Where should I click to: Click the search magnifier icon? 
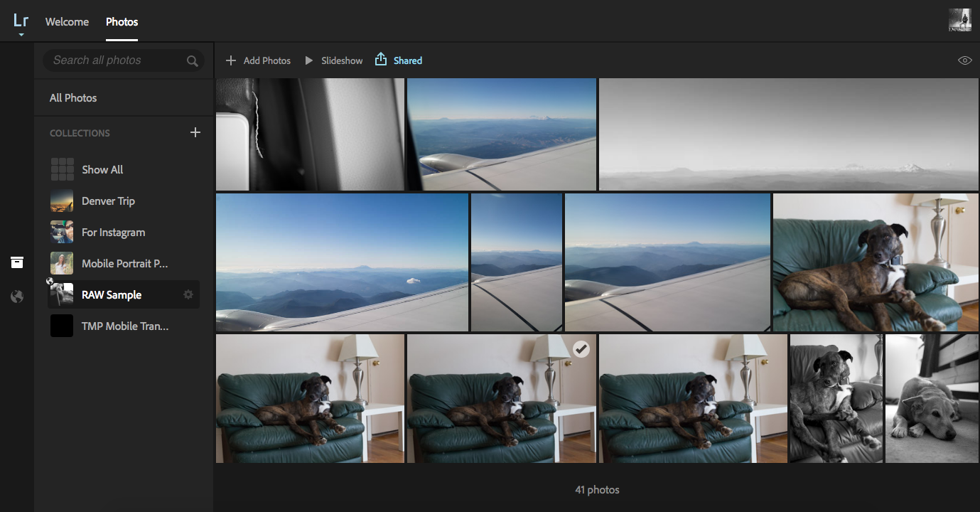(192, 61)
